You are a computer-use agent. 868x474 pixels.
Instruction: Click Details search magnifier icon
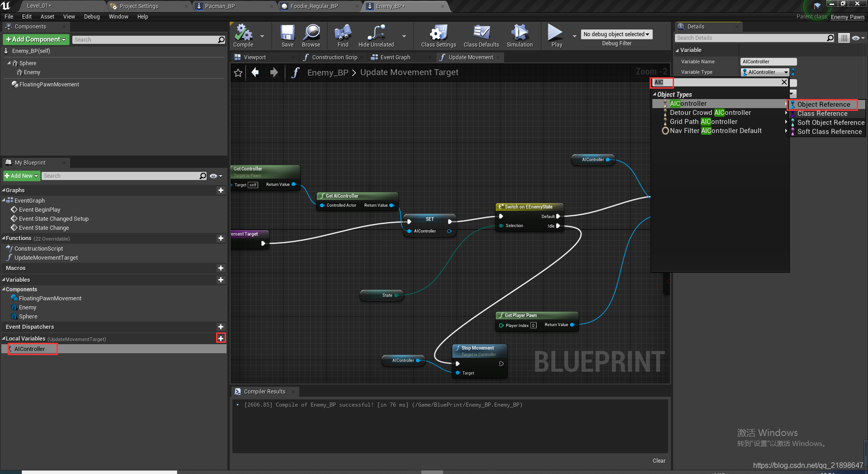point(830,38)
